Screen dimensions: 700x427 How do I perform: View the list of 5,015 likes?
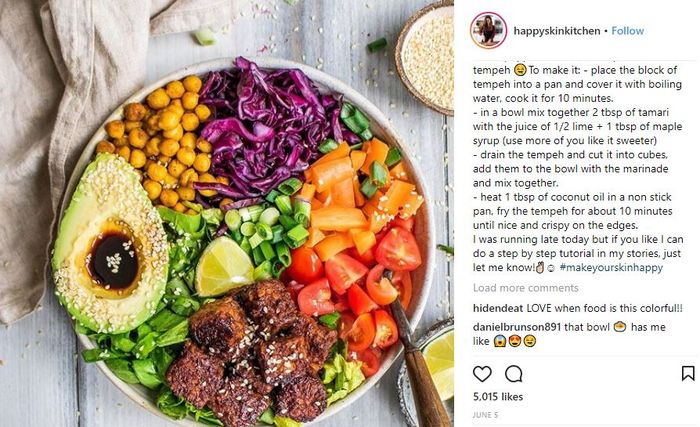(x=498, y=397)
